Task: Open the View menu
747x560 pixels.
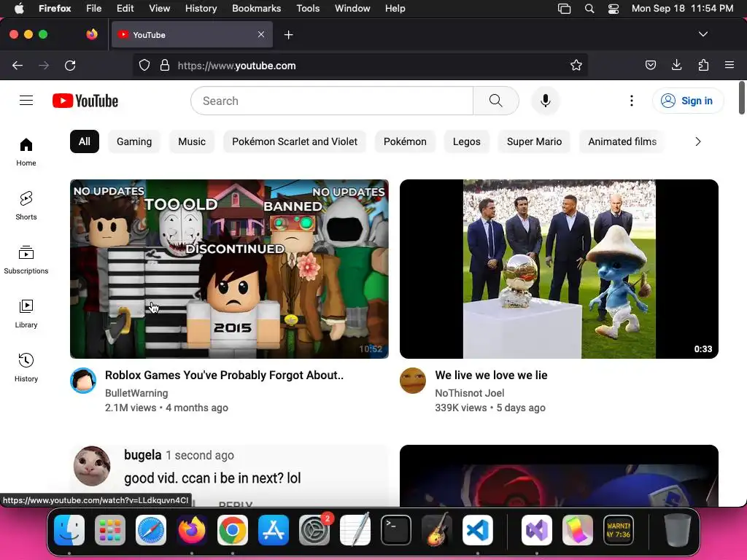Action: [159, 9]
